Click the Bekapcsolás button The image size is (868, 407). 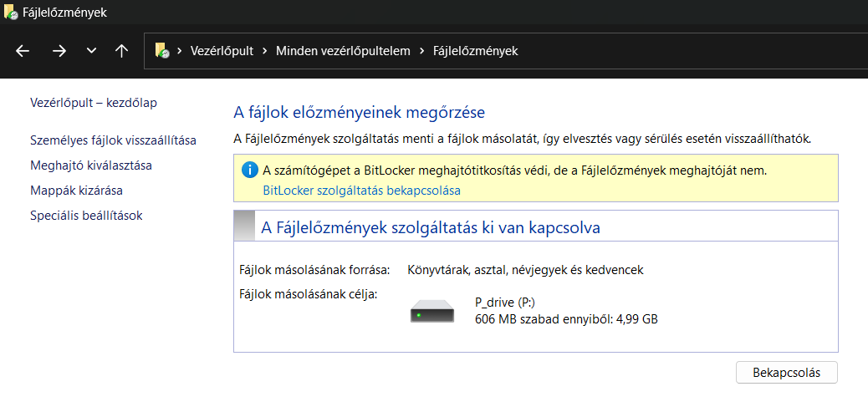pos(787,373)
